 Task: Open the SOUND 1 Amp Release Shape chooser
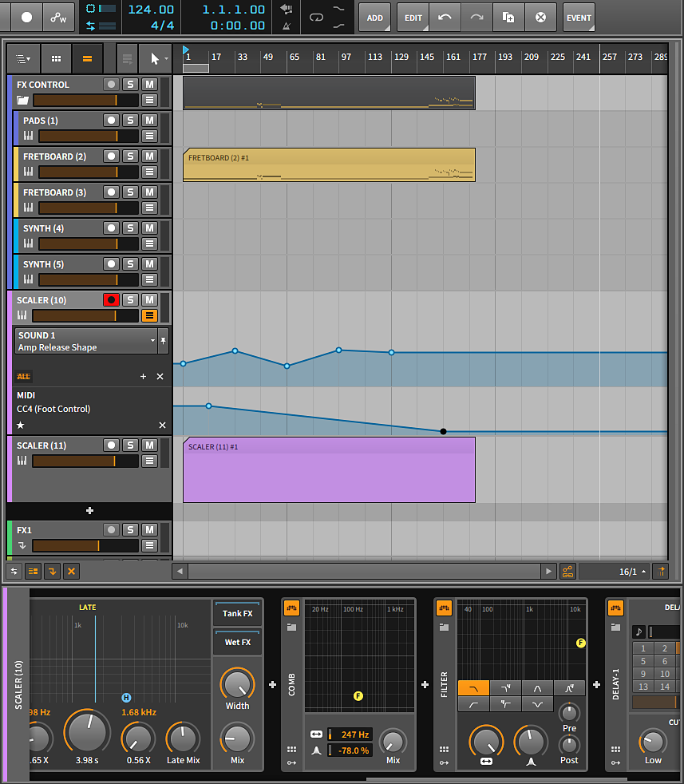pos(85,341)
